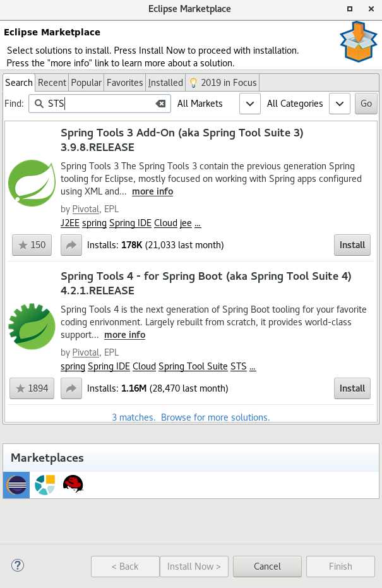
Task: Switch to the Installed tab
Action: click(165, 83)
